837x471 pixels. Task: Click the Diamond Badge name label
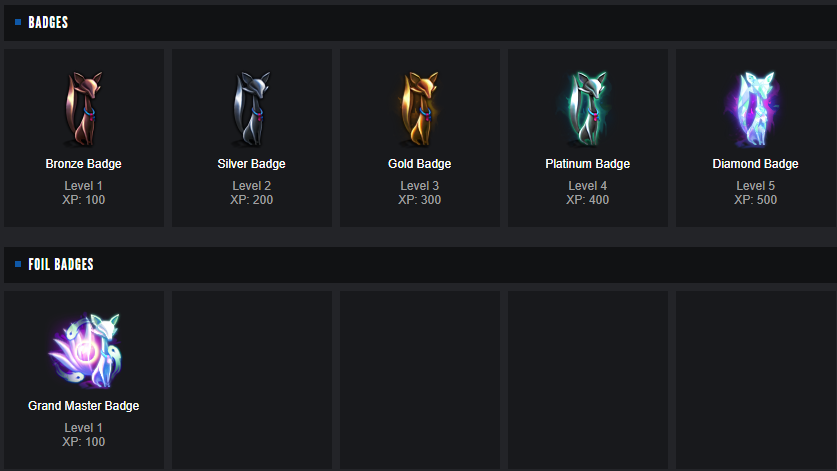(756, 164)
